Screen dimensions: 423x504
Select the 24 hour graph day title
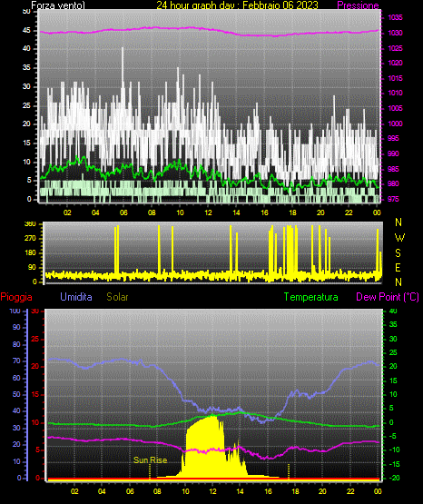coord(237,5)
